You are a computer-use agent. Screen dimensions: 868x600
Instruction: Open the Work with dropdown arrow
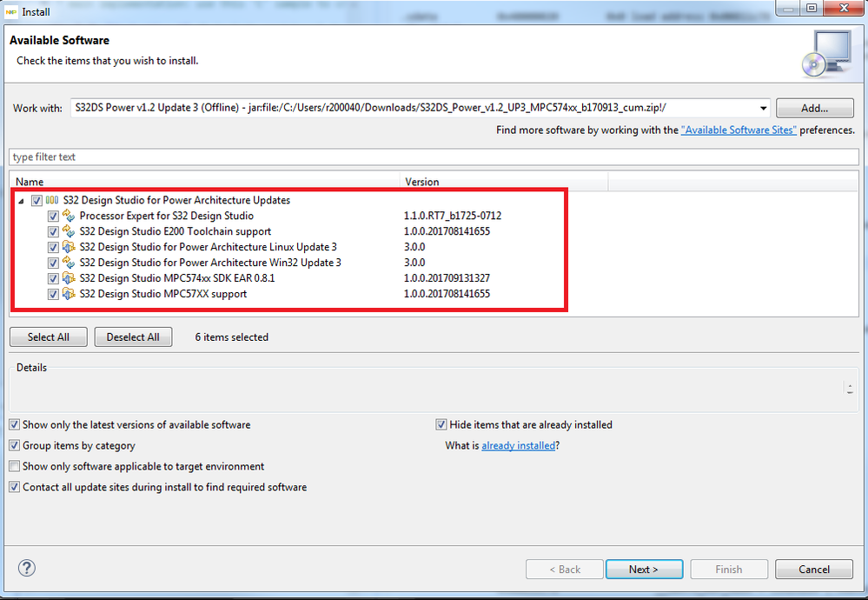(764, 108)
